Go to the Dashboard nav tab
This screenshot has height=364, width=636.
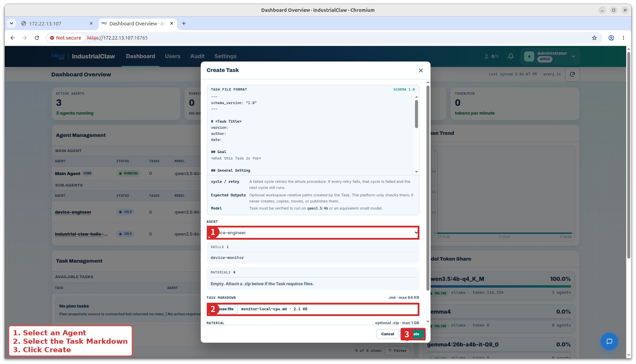pos(141,56)
